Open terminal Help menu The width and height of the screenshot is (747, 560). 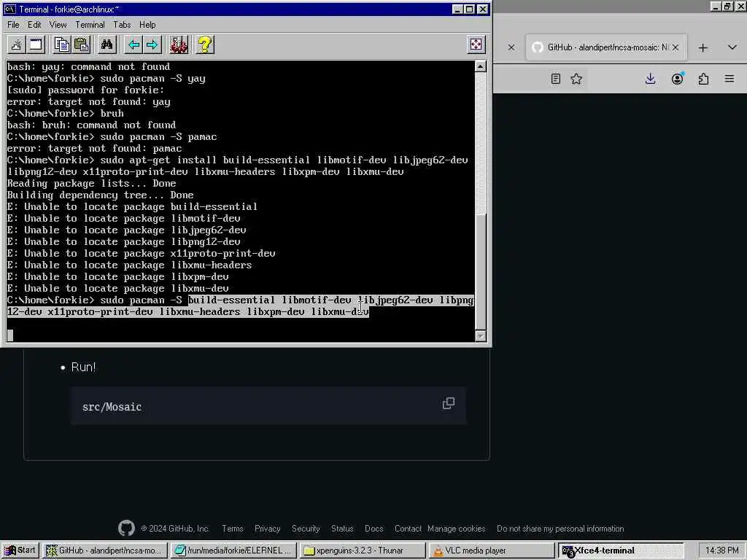[x=147, y=25]
